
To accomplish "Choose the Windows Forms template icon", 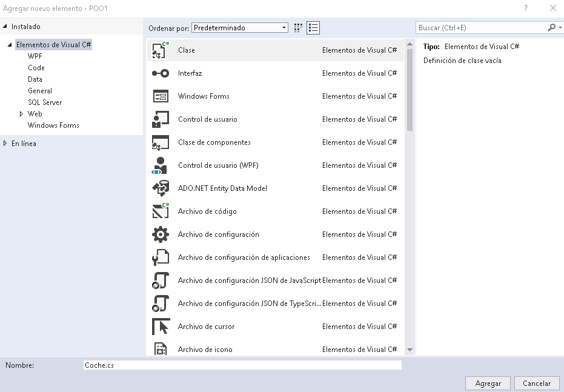I will [161, 96].
